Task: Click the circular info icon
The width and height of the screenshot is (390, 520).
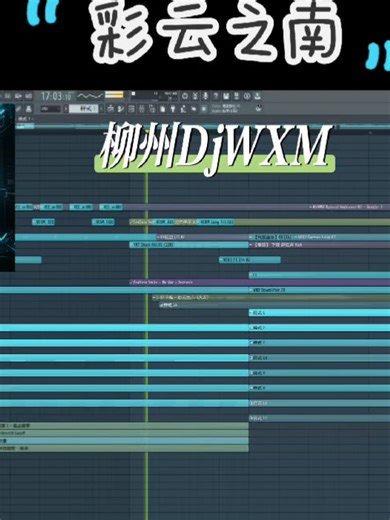Action: (247, 96)
